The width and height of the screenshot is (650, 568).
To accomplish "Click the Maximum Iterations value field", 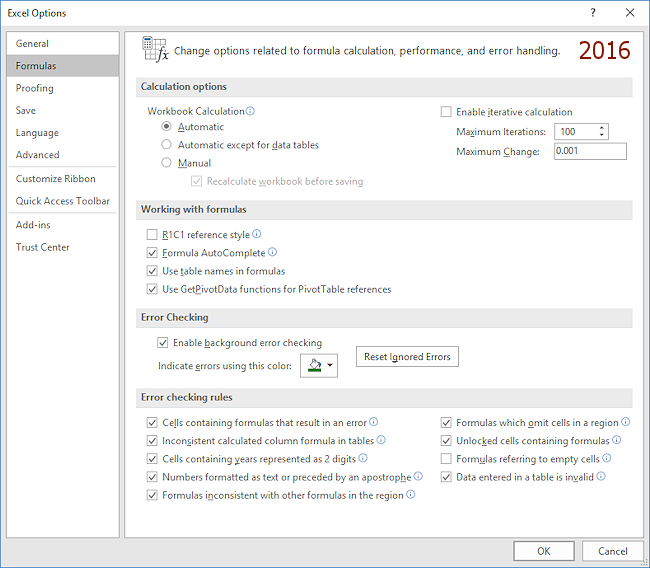I will pos(575,131).
